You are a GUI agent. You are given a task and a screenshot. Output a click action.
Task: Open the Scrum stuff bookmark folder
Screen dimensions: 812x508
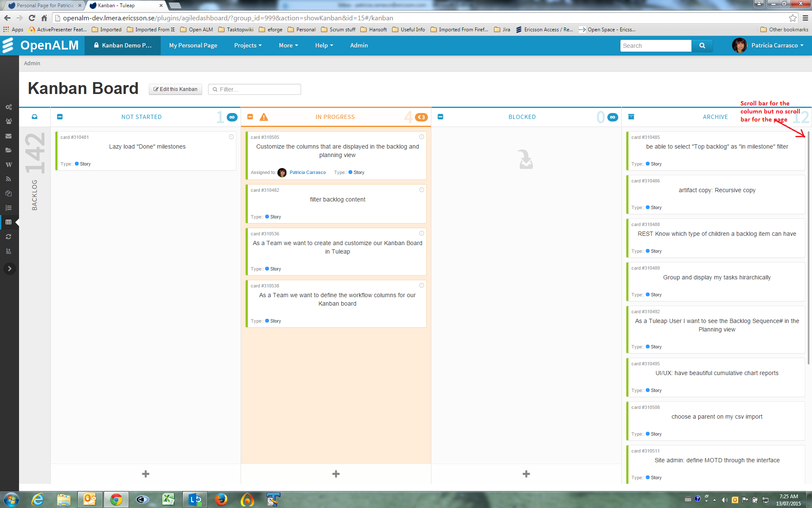point(338,30)
